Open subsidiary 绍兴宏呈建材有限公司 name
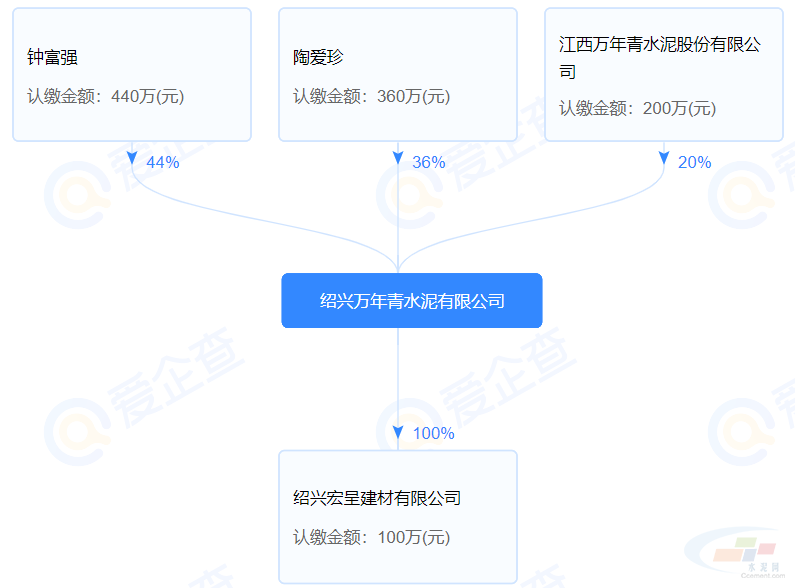 tap(377, 498)
